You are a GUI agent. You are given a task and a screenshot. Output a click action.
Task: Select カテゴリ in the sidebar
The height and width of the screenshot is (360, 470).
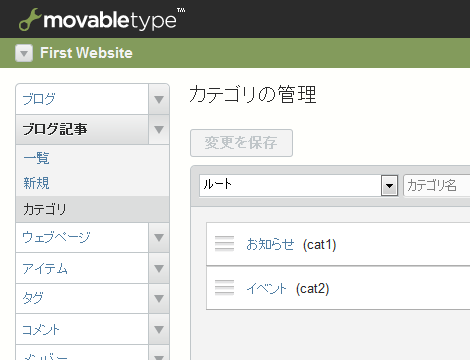(x=92, y=209)
